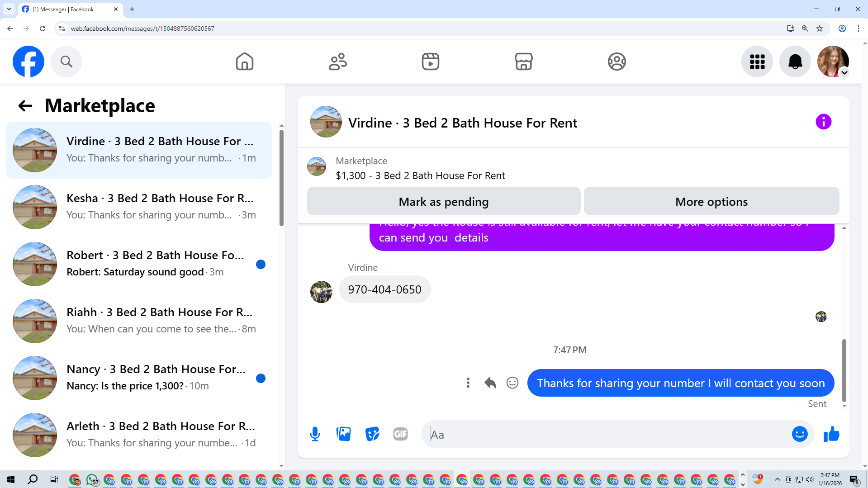Choose a GIF
Image resolution: width=868 pixels, height=488 pixels.
pyautogui.click(x=401, y=434)
